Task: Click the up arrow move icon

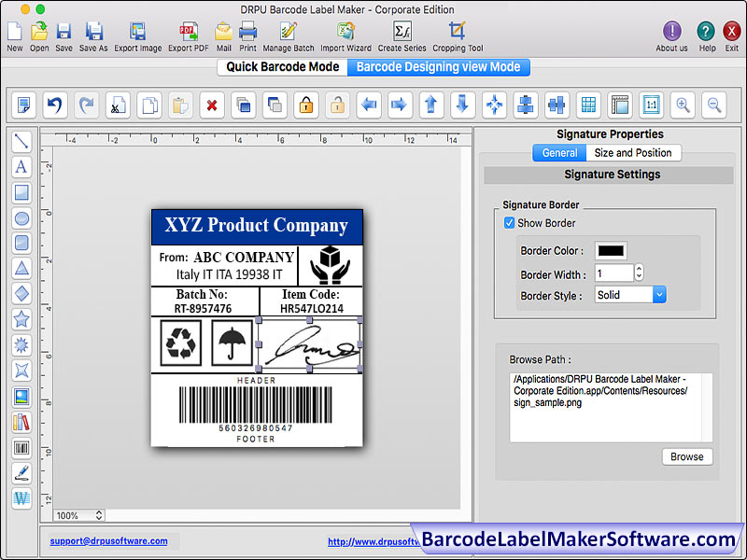Action: coord(431,105)
